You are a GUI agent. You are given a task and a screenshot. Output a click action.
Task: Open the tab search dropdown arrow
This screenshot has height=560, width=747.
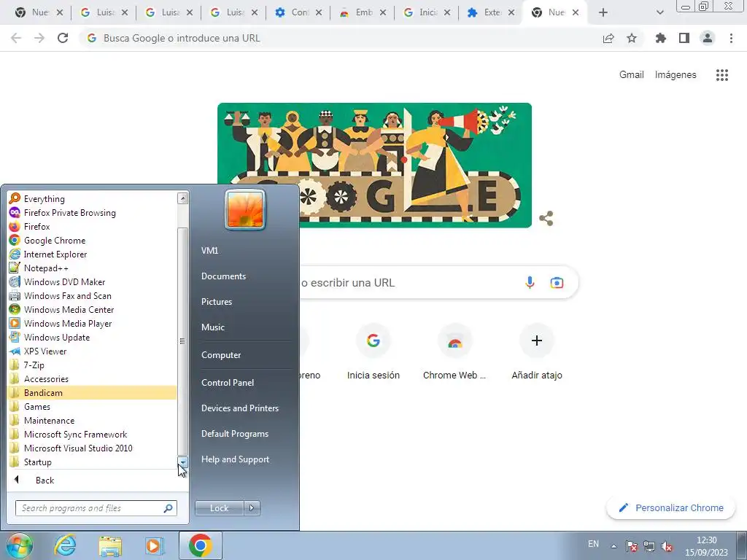click(659, 12)
